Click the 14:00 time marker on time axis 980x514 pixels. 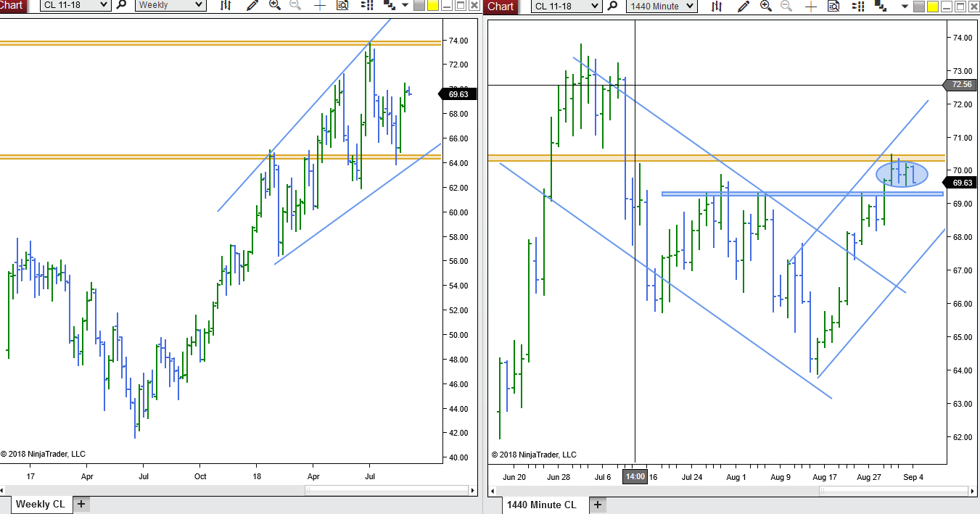635,477
